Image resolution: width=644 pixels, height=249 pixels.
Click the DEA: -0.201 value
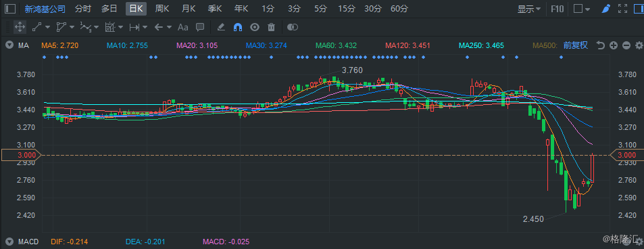[146, 242]
